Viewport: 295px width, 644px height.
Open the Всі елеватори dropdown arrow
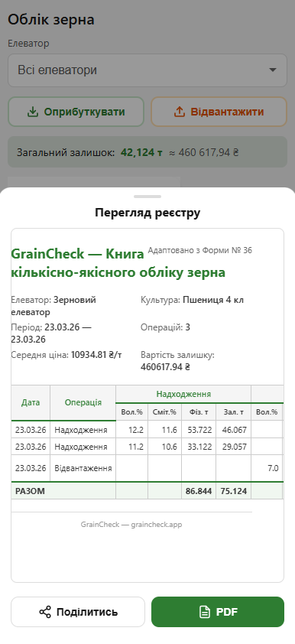pos(273,70)
